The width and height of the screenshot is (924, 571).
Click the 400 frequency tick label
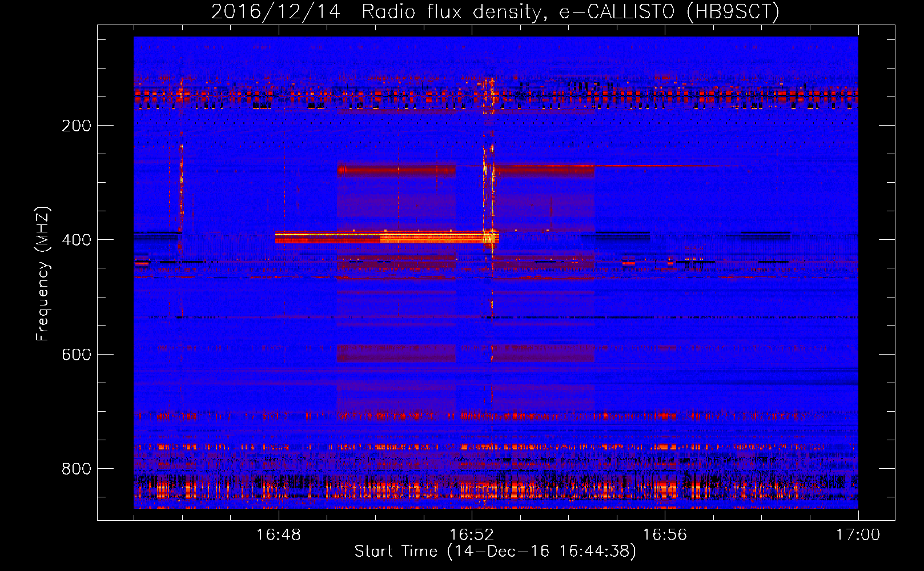point(77,240)
